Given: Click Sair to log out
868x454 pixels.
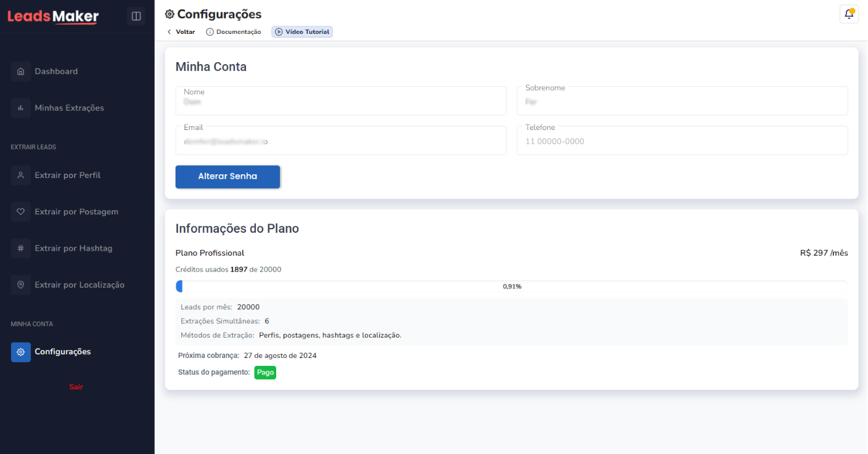Looking at the screenshot, I should pyautogui.click(x=76, y=386).
